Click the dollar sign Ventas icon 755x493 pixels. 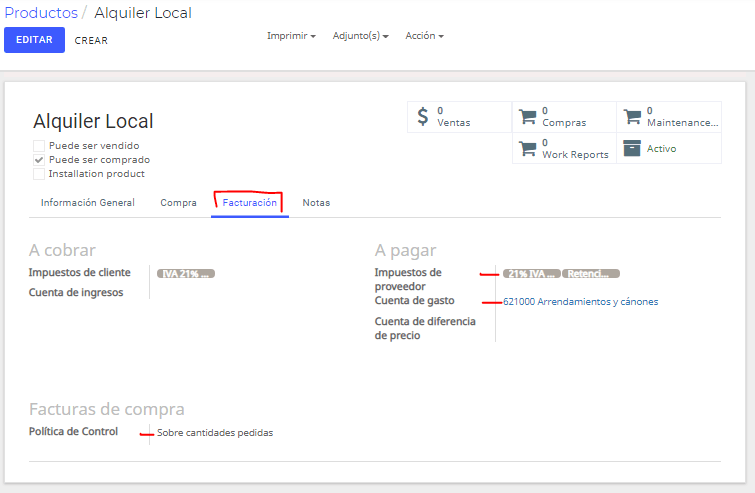pyautogui.click(x=422, y=117)
